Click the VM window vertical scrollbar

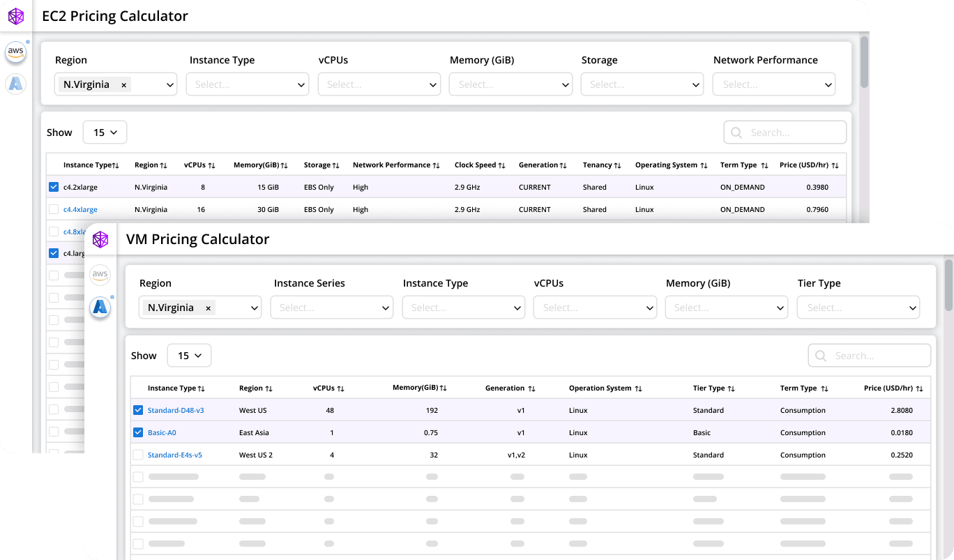pos(948,285)
